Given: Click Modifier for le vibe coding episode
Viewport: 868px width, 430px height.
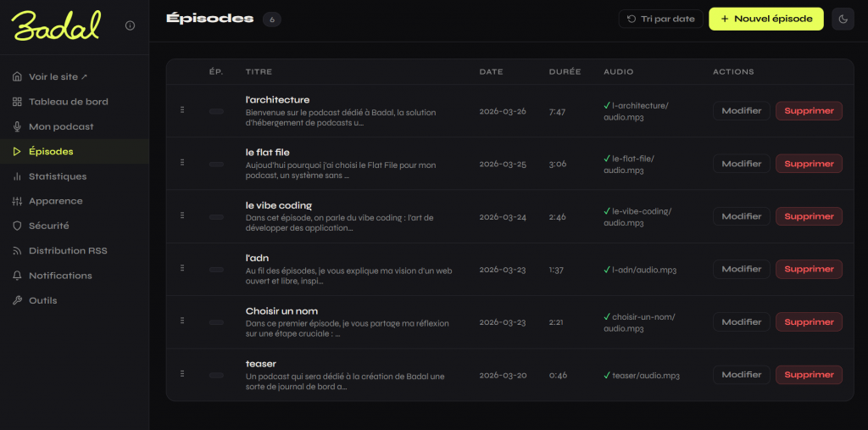Looking at the screenshot, I should (x=741, y=216).
